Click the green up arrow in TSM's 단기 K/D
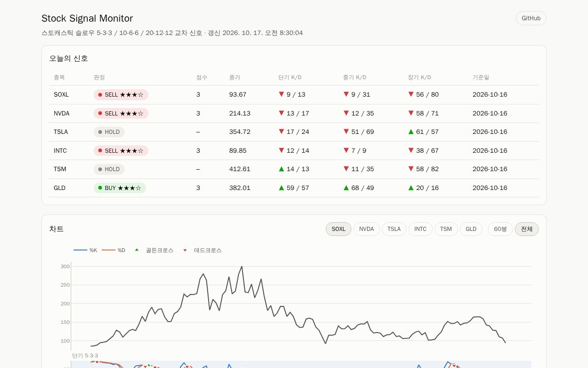The width and height of the screenshot is (588, 368). click(282, 169)
